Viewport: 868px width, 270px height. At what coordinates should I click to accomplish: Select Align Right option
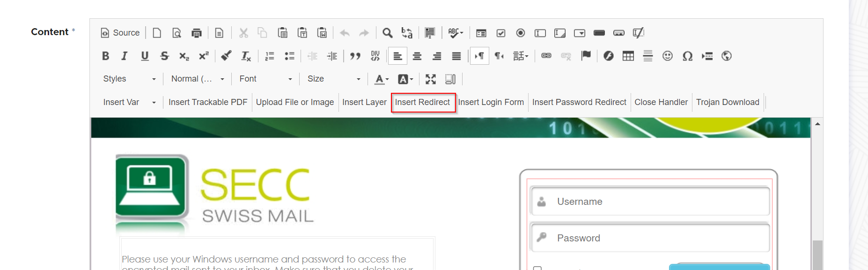437,56
